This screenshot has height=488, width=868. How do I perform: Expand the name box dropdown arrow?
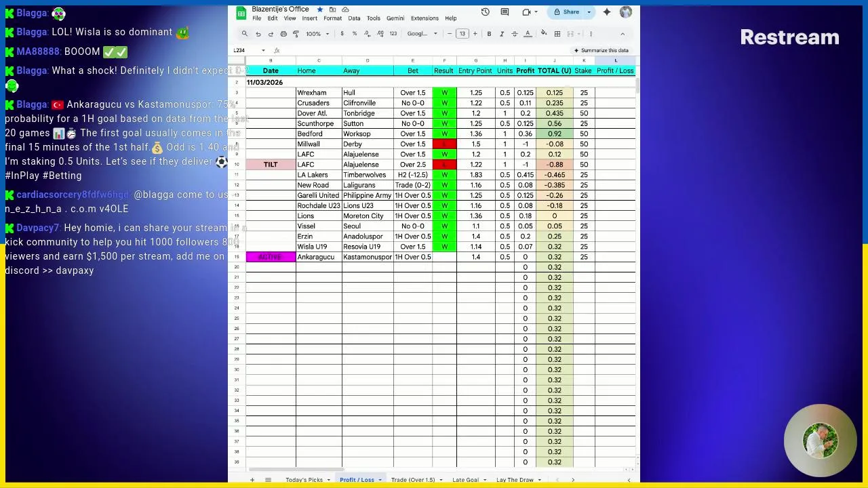point(263,50)
